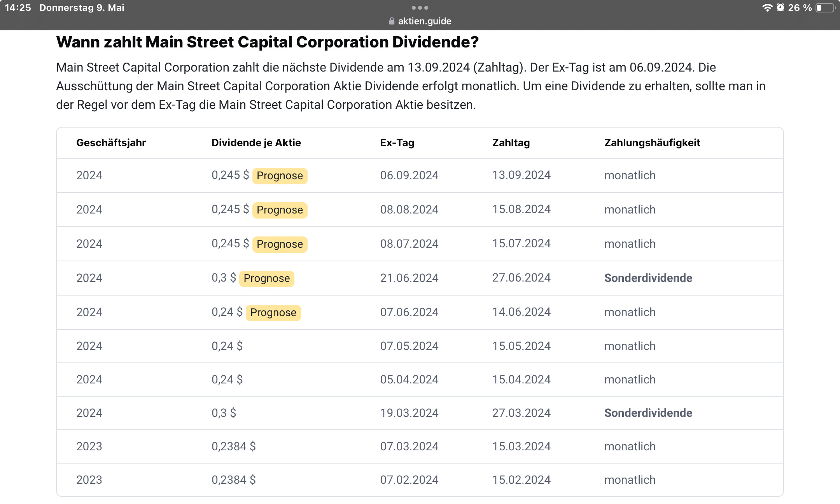This screenshot has width=840, height=504.
Task: Click the Zahltag 13.09.2024 cell
Action: pos(521,175)
